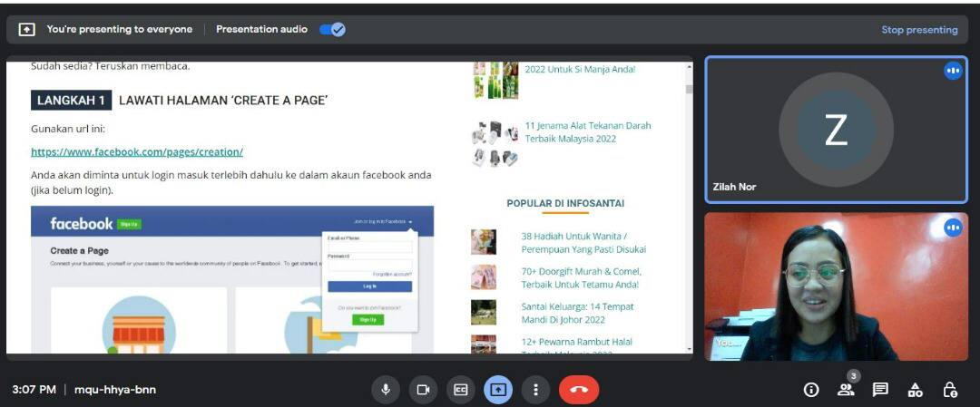Open 2022 Untuk Si Manja Anda link
This screenshot has height=407, width=980.
(580, 69)
